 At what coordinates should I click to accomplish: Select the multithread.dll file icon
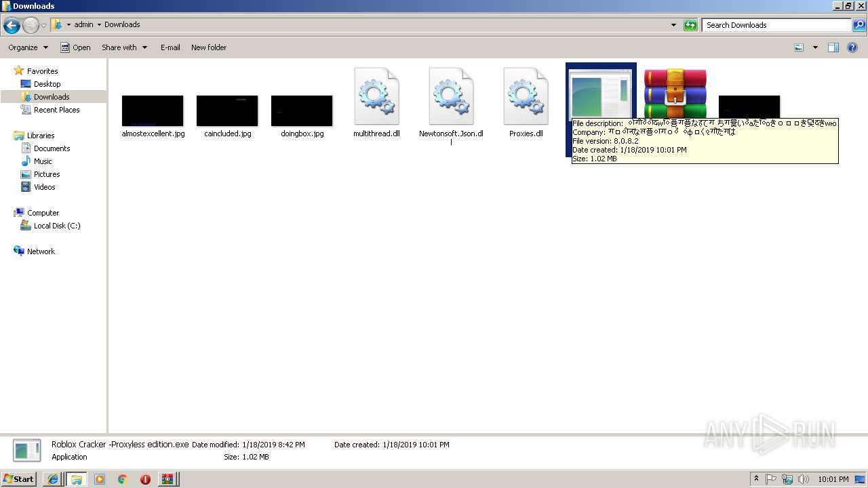[376, 96]
